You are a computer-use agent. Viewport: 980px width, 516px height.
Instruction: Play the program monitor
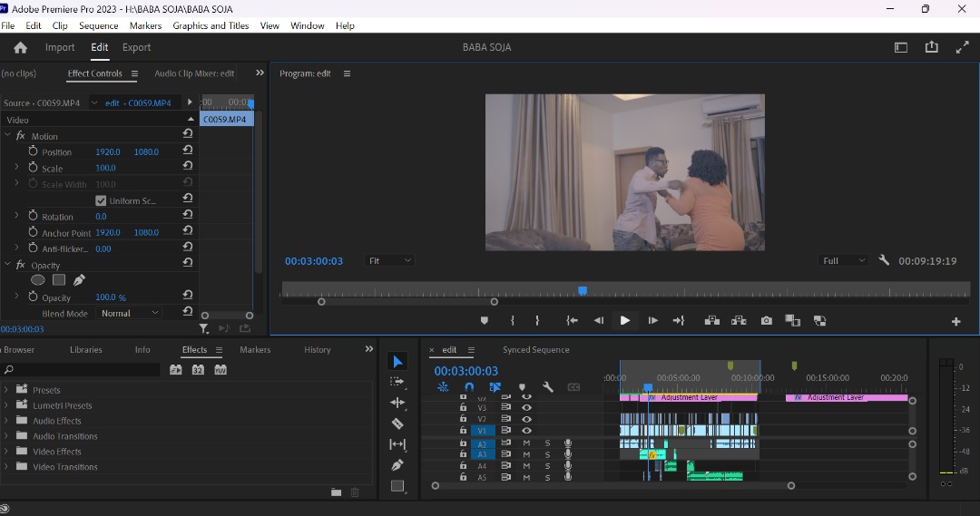coord(624,320)
